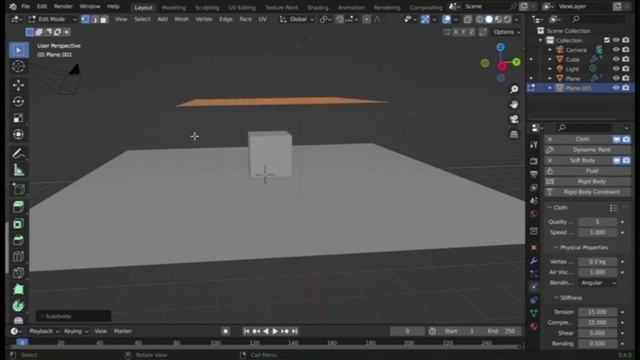Add Fluid physics

(588, 171)
